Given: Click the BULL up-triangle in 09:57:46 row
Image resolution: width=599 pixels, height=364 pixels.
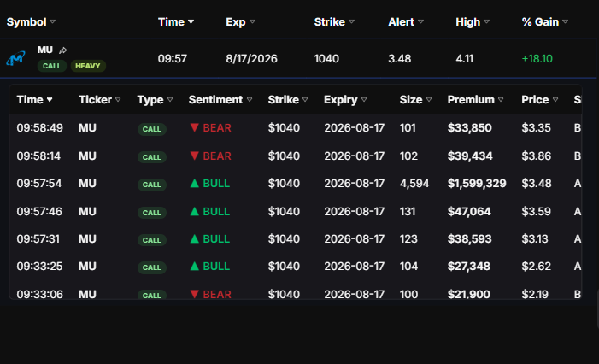Looking at the screenshot, I should [x=195, y=211].
